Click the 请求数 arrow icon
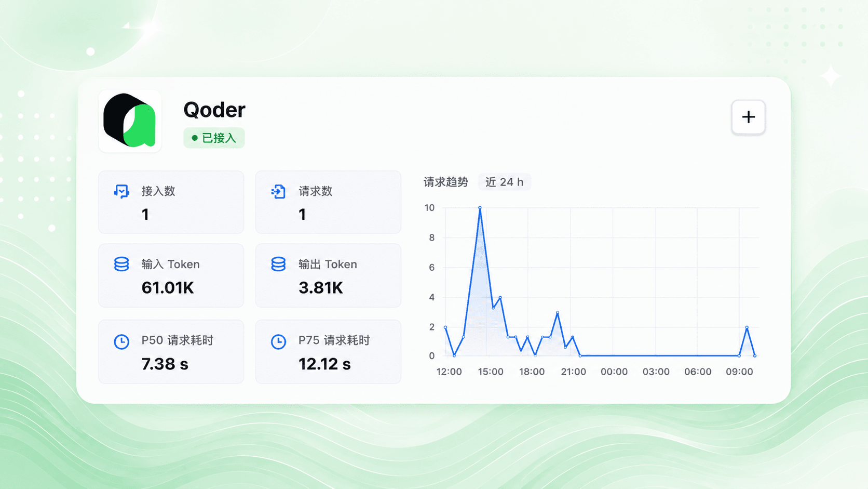The image size is (868, 489). coord(278,191)
